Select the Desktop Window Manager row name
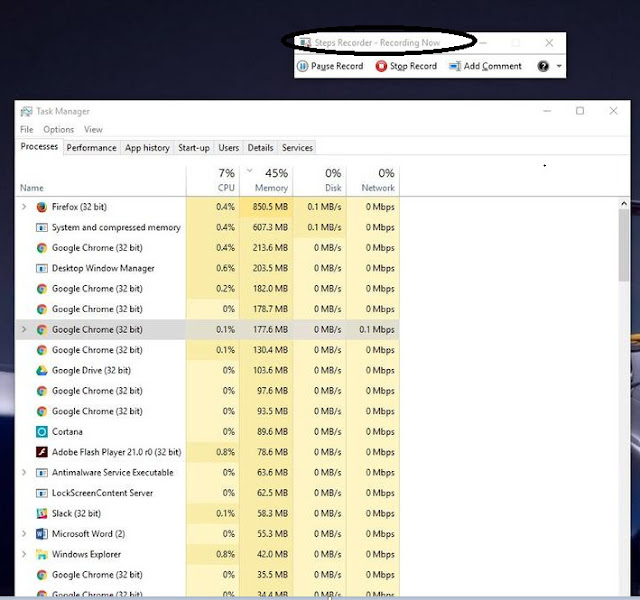 103,269
